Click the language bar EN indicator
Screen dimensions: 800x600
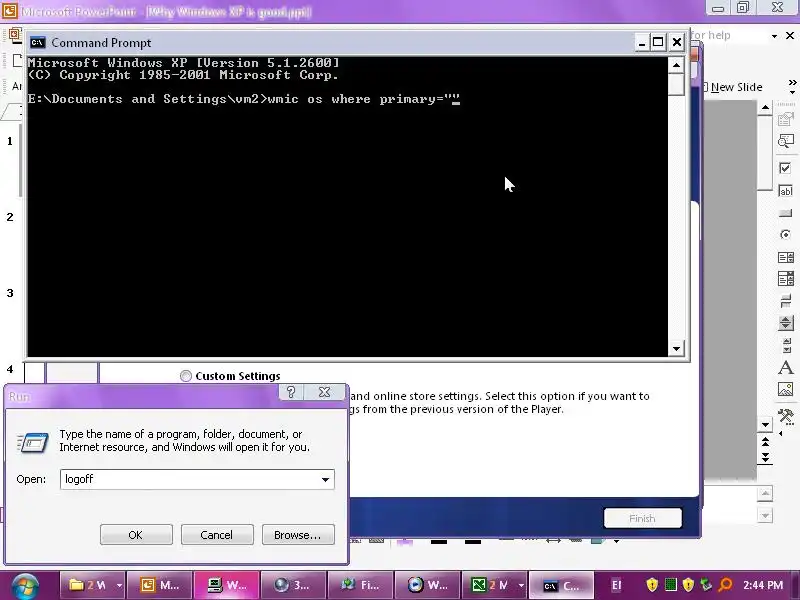616,585
